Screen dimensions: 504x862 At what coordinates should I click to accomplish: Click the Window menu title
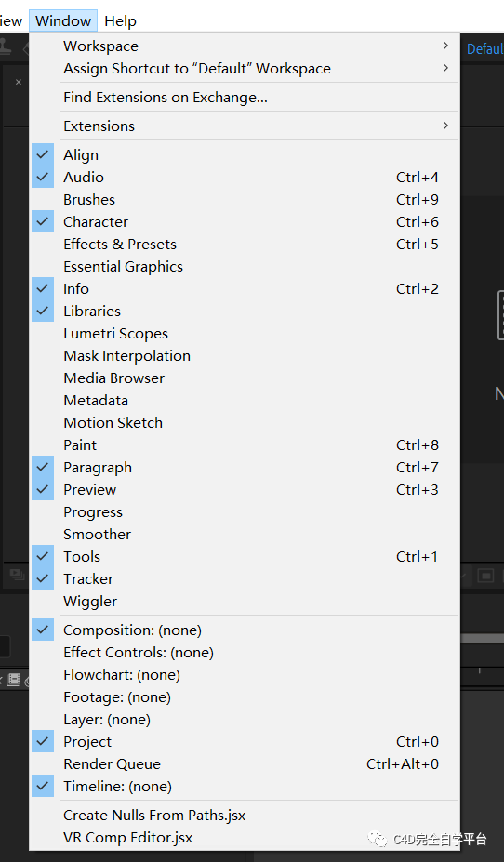[63, 20]
